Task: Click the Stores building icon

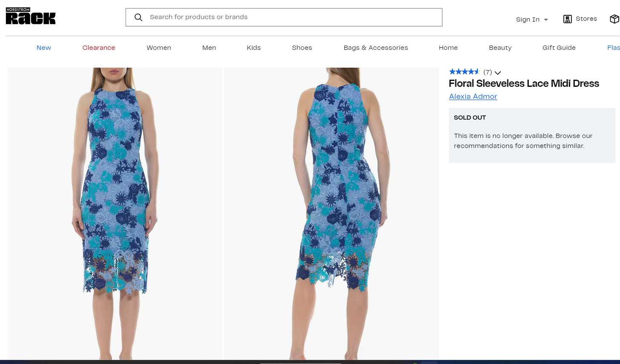Action: 568,19
